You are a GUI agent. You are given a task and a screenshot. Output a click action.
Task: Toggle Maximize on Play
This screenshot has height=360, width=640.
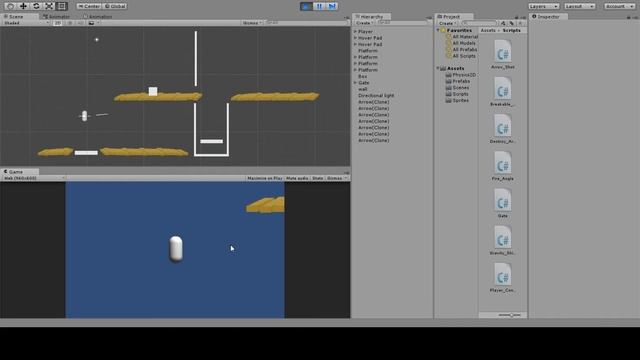click(x=264, y=178)
